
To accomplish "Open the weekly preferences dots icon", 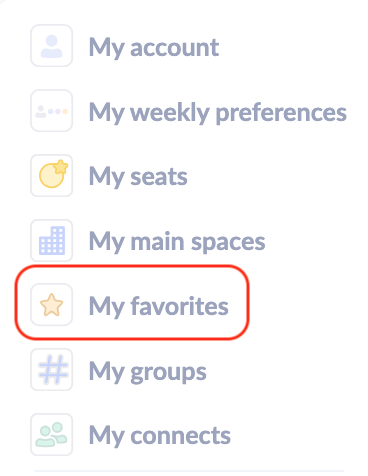I will pyautogui.click(x=52, y=111).
